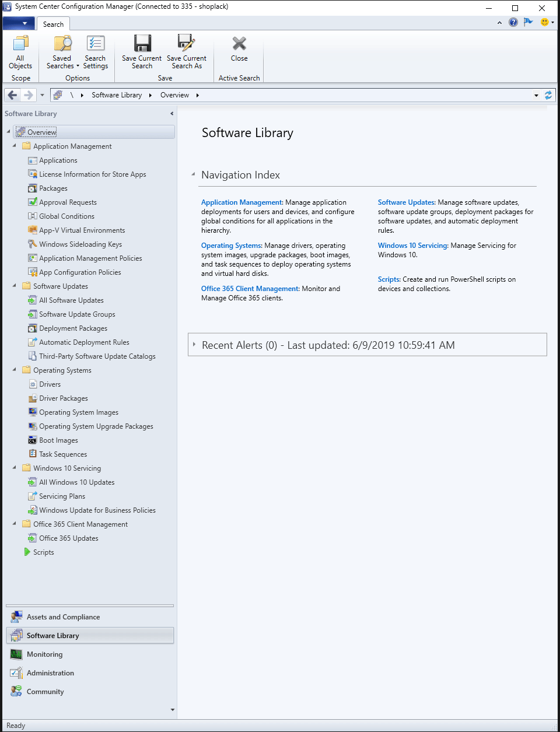The width and height of the screenshot is (560, 732).
Task: Open Automatic Deployment Rules
Action: pyautogui.click(x=84, y=342)
